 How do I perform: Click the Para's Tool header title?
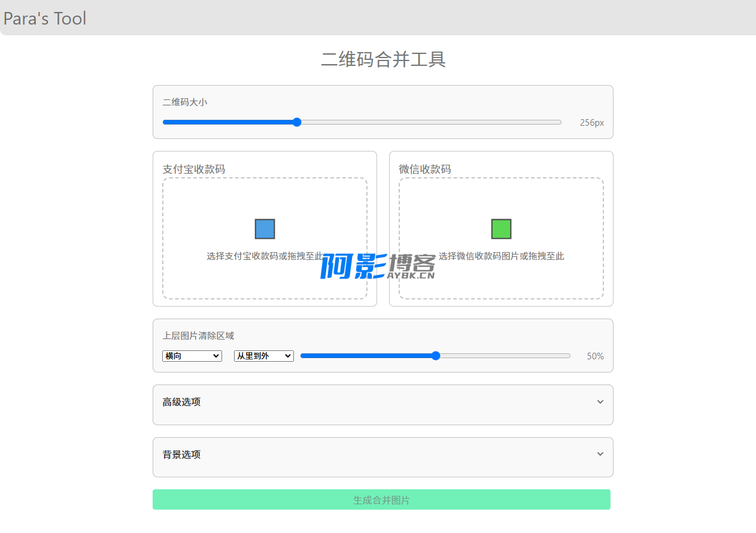45,19
